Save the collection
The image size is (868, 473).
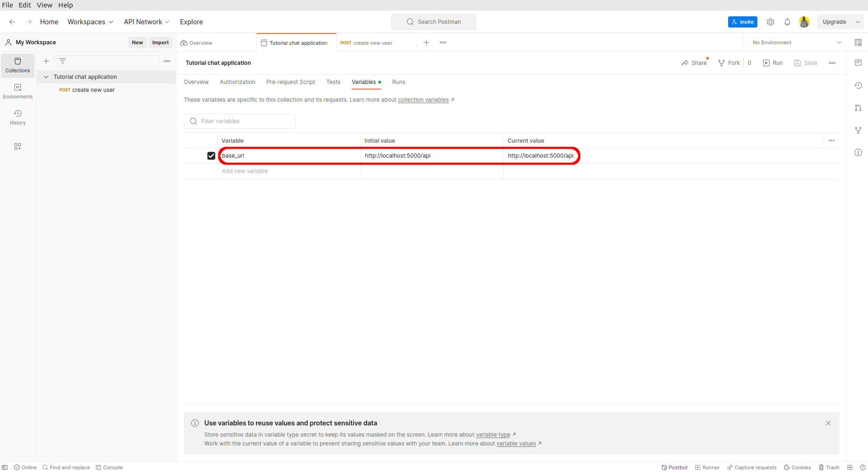tap(806, 63)
